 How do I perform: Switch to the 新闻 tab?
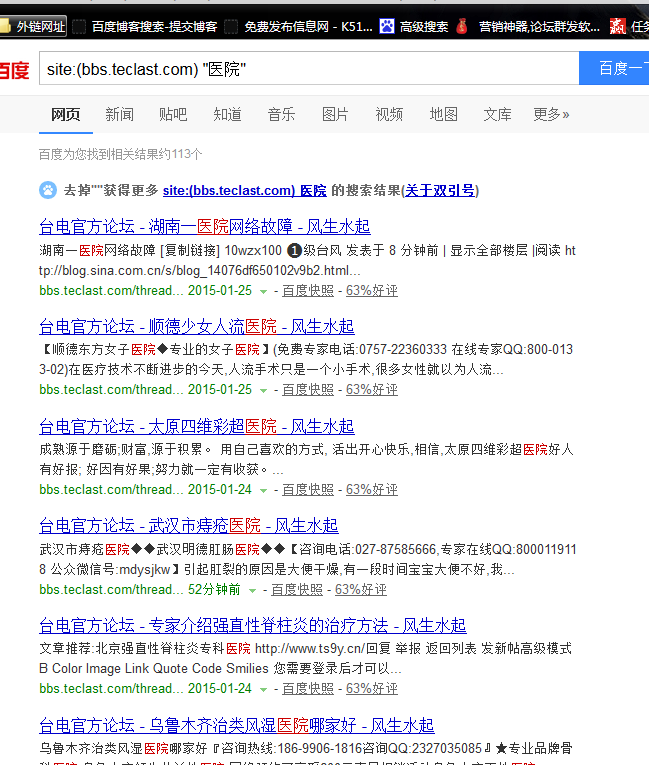(x=119, y=115)
